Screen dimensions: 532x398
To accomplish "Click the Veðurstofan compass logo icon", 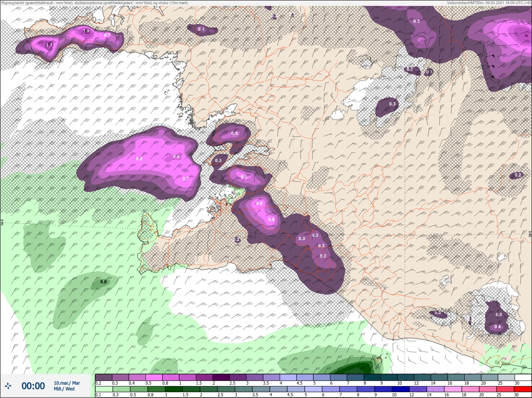I will 8,386.
